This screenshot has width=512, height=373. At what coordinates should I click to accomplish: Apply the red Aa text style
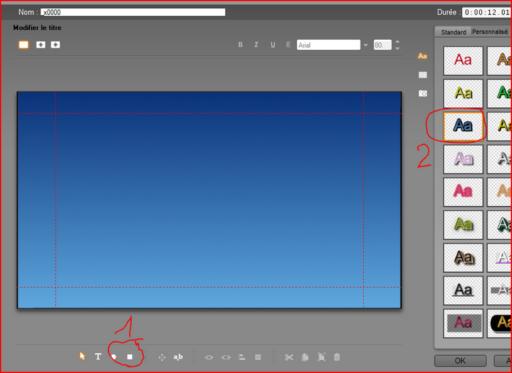tap(463, 60)
